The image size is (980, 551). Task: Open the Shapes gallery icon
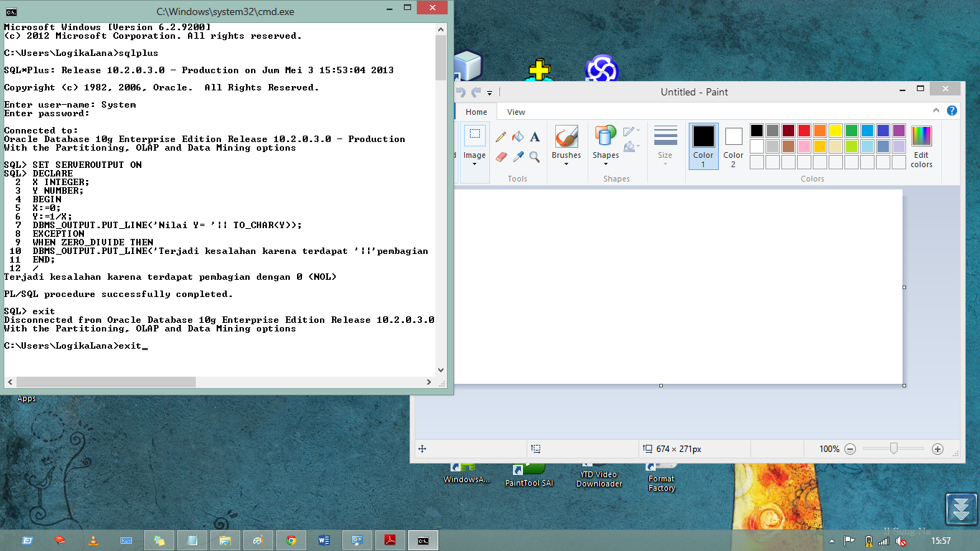pyautogui.click(x=606, y=136)
